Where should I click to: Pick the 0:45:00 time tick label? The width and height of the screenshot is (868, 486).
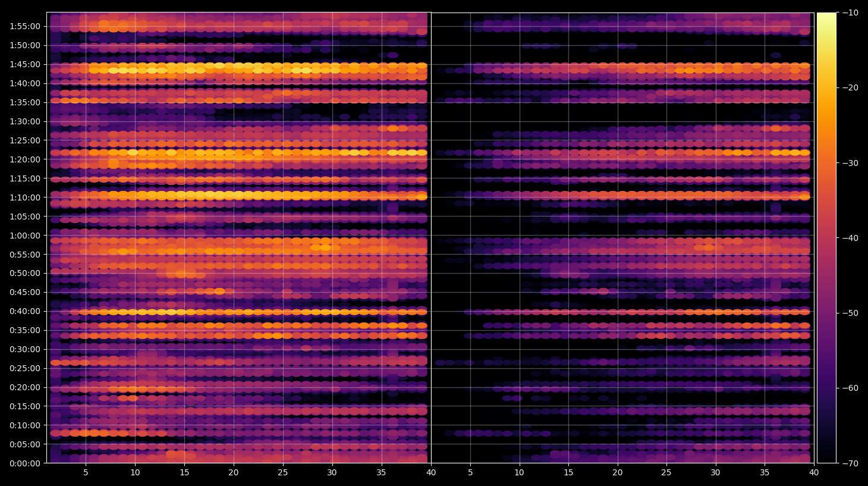pyautogui.click(x=25, y=292)
